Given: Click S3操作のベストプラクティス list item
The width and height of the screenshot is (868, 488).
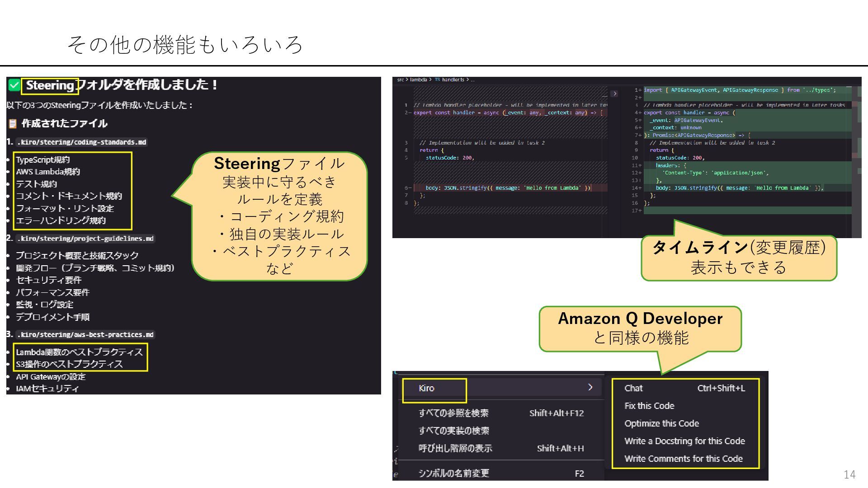Looking at the screenshot, I should tap(69, 364).
